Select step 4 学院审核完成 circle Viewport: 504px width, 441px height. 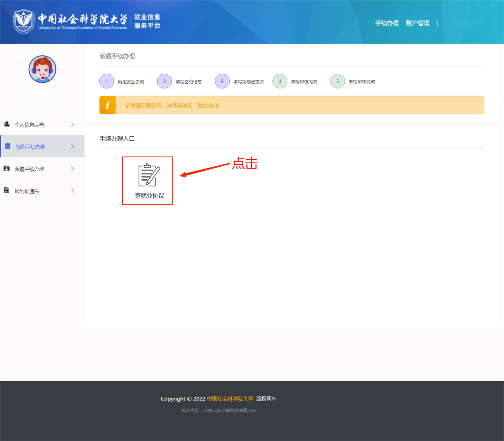pyautogui.click(x=280, y=81)
